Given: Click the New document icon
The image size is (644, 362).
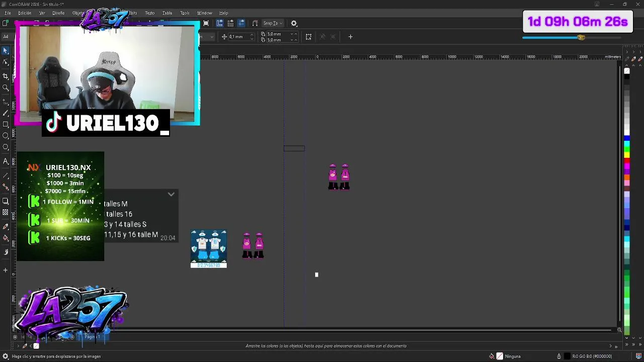Looking at the screenshot, I should [x=6, y=23].
